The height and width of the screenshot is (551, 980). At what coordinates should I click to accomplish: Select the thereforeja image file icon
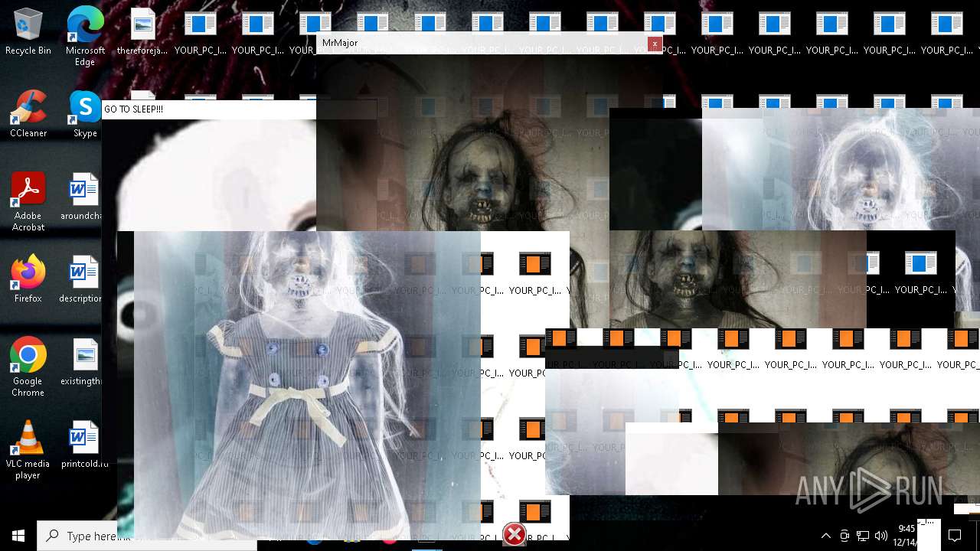pyautogui.click(x=142, y=32)
